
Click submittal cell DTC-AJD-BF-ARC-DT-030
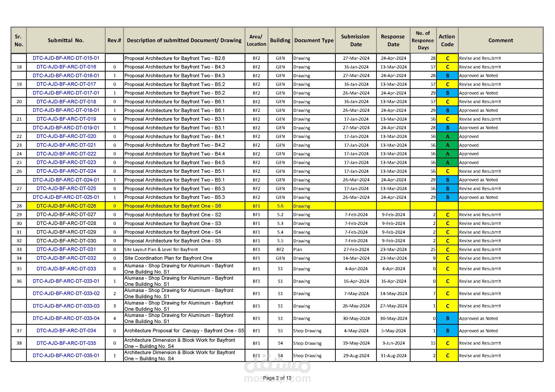(x=66, y=241)
